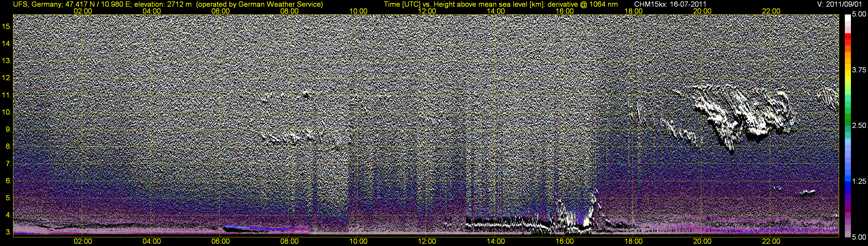Viewport: 868px width, 246px height.
Task: Click the "3.75" colorbar value
Action: point(859,70)
